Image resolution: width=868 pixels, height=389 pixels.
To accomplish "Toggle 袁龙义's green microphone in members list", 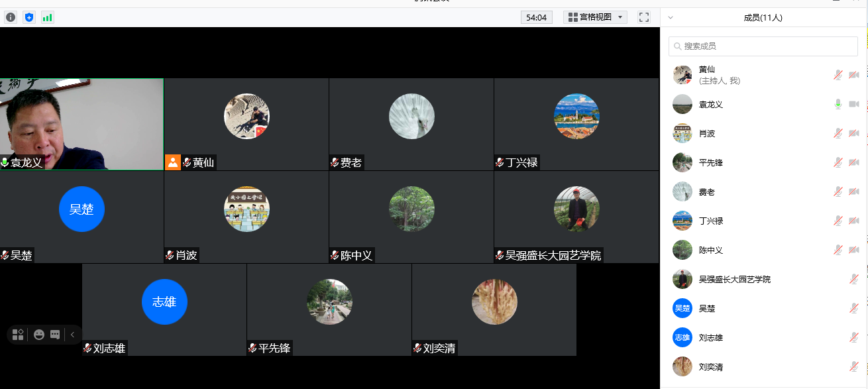I will [x=838, y=104].
